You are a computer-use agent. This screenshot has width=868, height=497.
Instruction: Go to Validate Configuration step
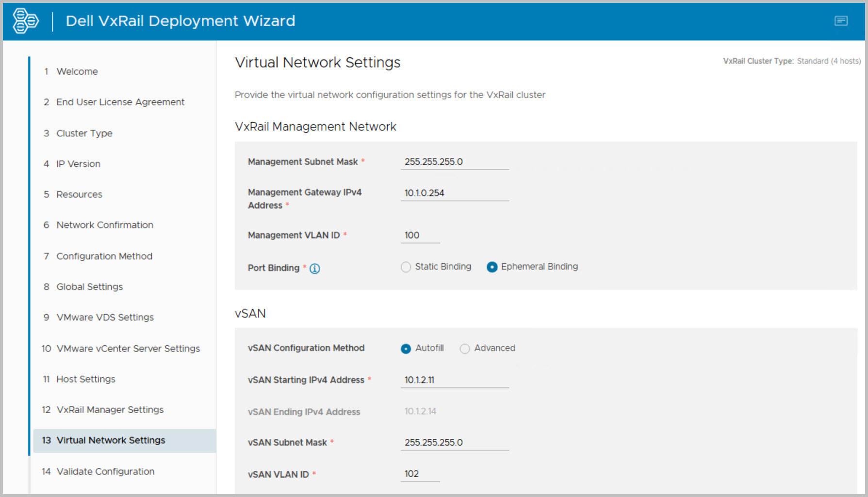click(105, 471)
